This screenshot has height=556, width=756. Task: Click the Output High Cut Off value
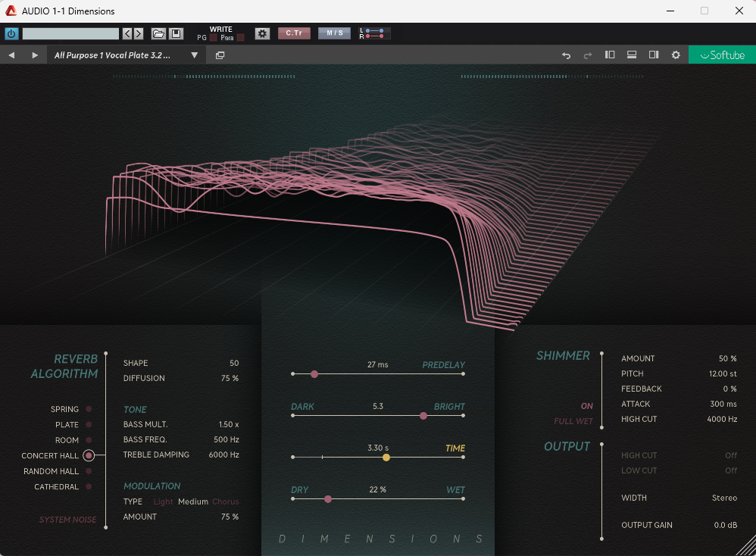[x=731, y=455]
